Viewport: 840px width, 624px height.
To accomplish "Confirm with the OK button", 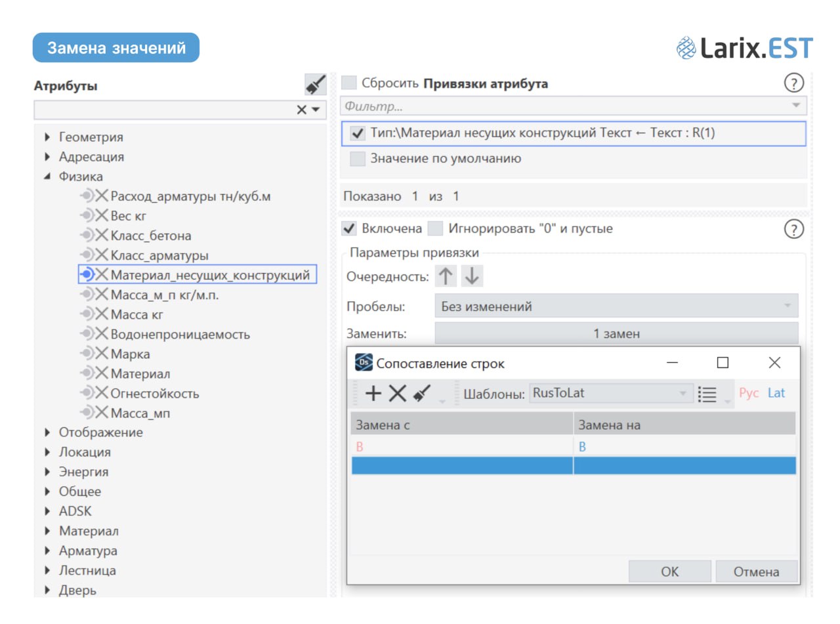I will 670,572.
